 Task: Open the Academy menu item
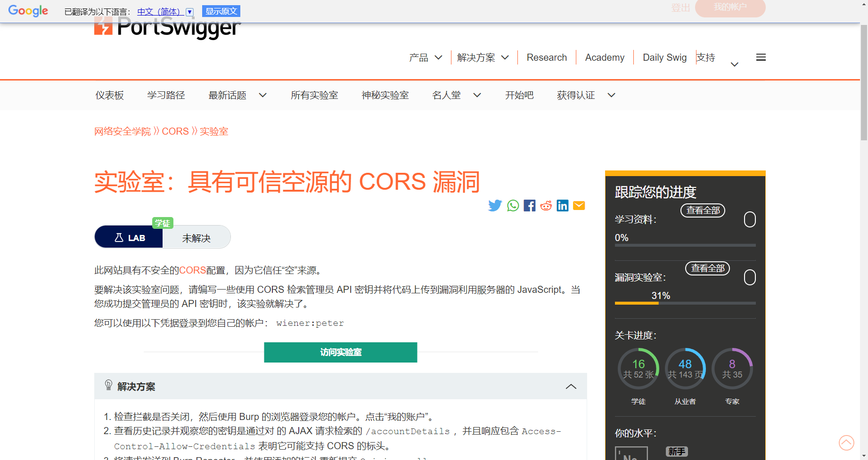(x=605, y=57)
